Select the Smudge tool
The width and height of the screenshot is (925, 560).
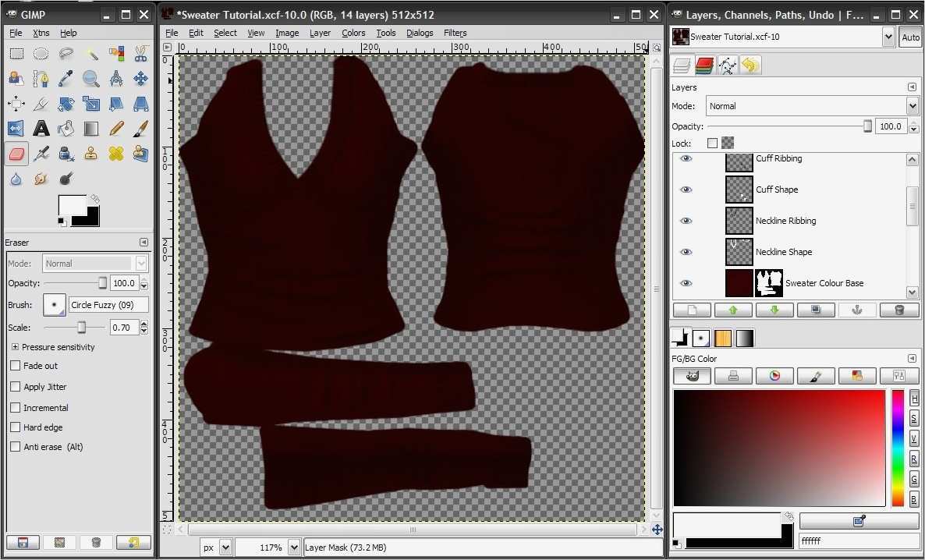point(41,178)
